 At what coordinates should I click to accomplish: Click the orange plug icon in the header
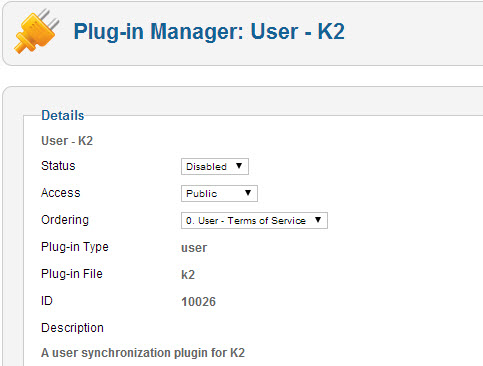point(36,32)
